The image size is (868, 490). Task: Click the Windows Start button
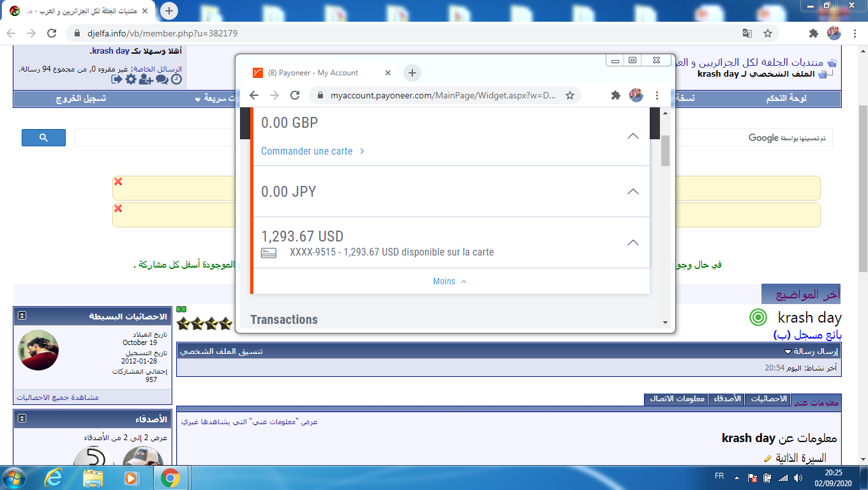14,477
